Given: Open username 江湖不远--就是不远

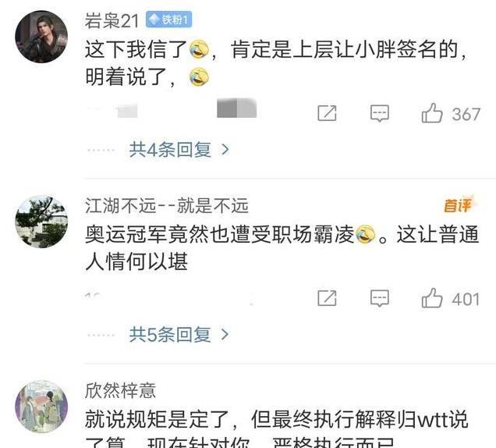Looking at the screenshot, I should click(167, 206).
